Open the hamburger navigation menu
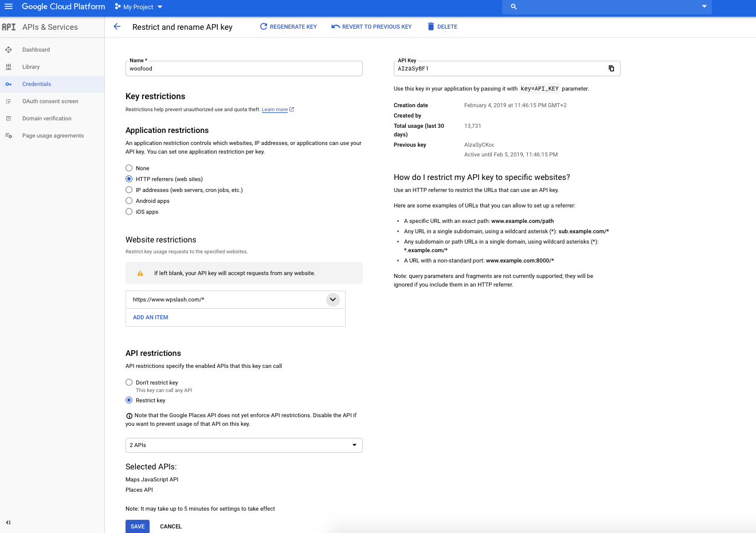The width and height of the screenshot is (756, 533). pos(9,7)
